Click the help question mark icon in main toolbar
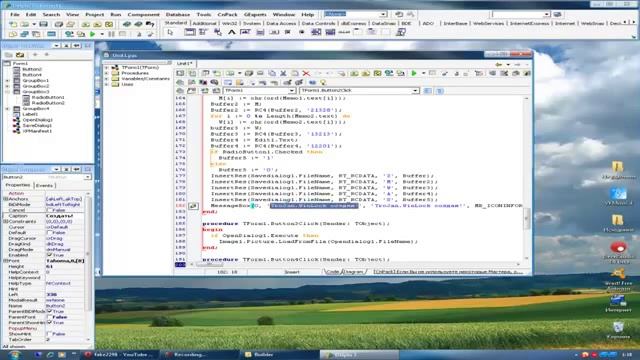Screen dimensions: 640x360 150,24
